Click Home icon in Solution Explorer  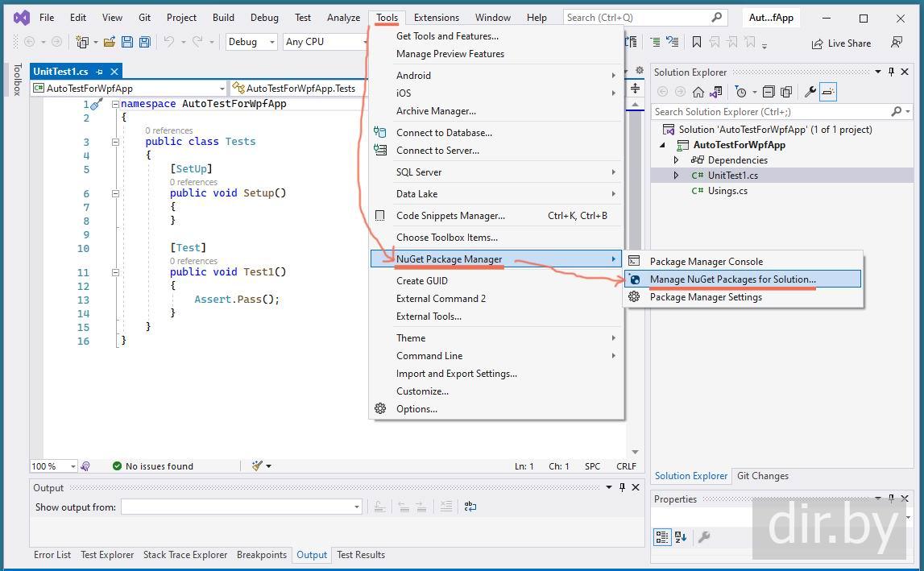pos(698,93)
